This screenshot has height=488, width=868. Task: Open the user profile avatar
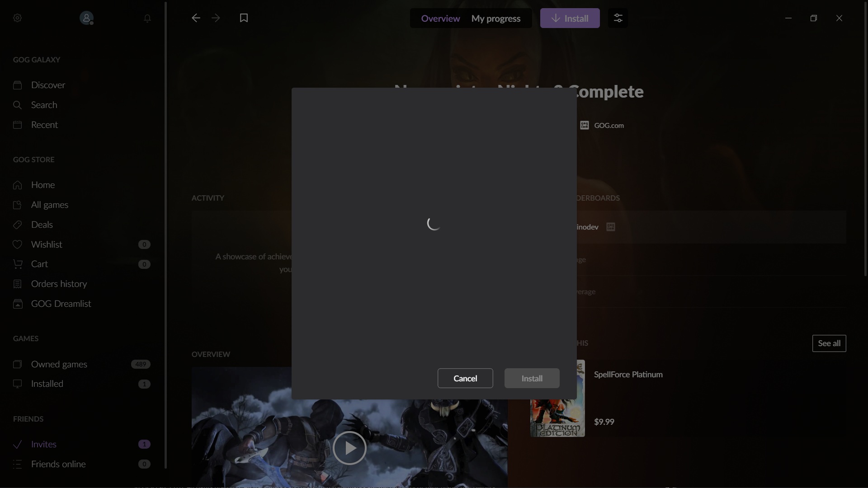pyautogui.click(x=86, y=18)
